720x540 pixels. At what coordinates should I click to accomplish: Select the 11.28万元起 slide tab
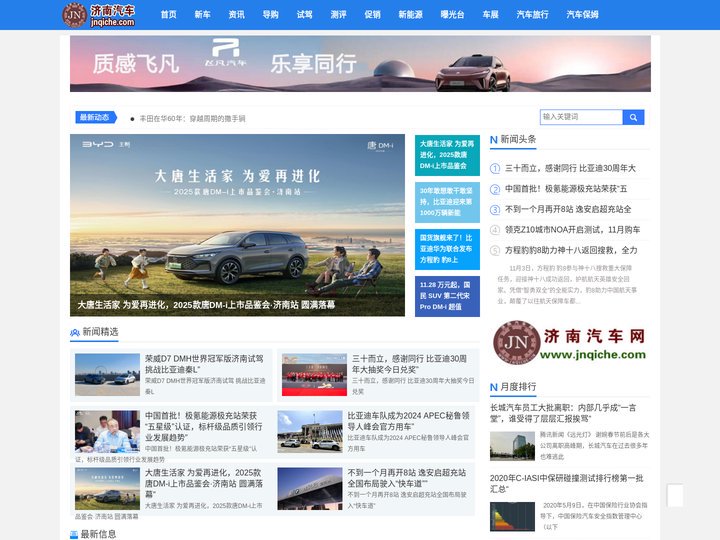point(447,296)
